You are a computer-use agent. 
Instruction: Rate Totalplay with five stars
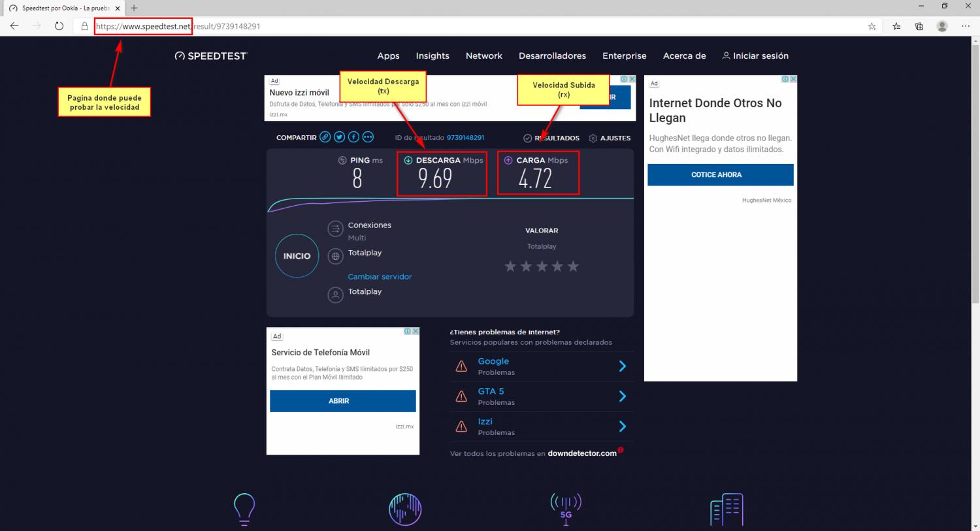pos(573,266)
